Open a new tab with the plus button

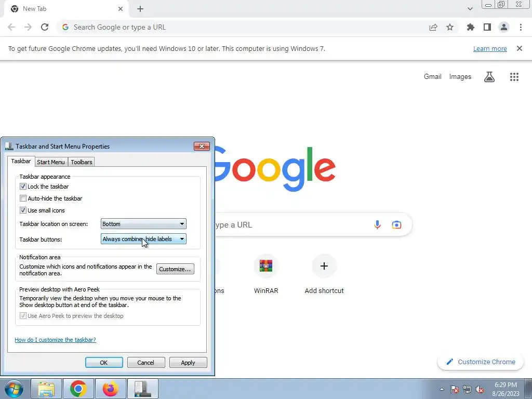[140, 9]
